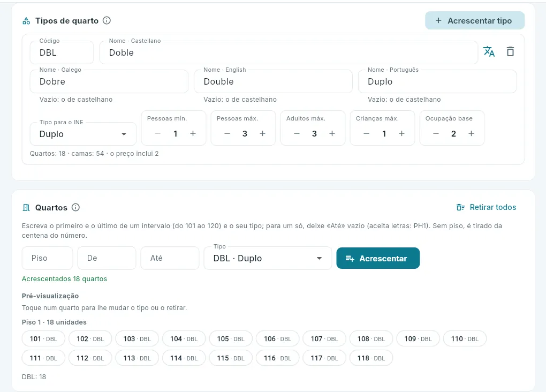
Task: Select room chip 116 · DBL
Action: tap(277, 358)
